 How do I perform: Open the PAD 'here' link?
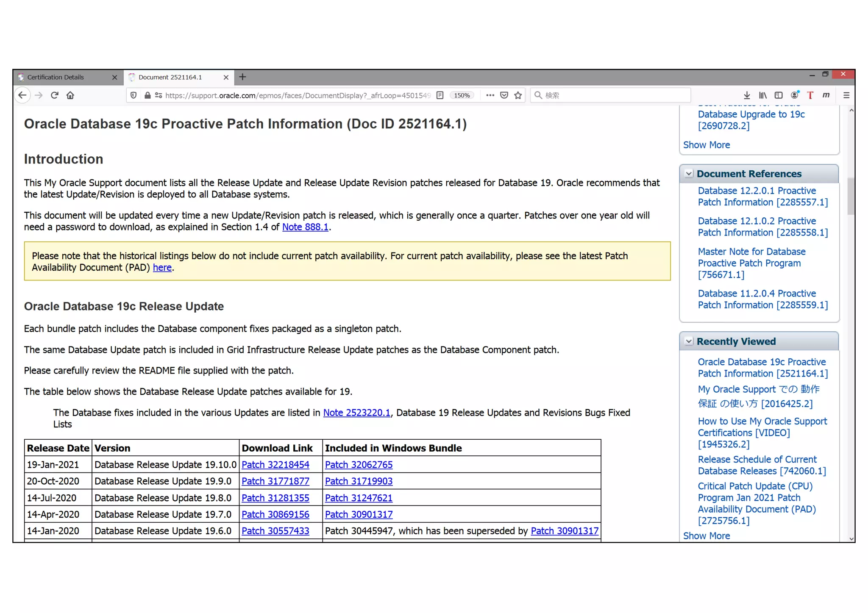point(162,268)
